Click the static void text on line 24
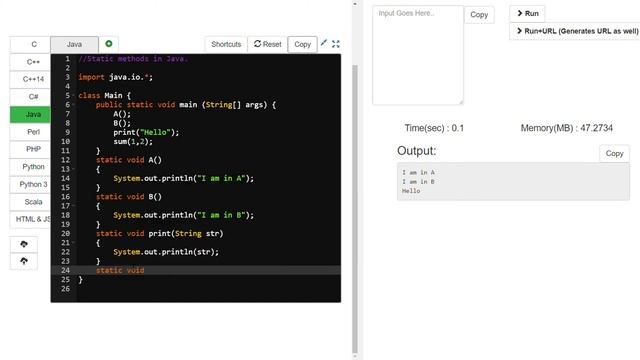 coord(120,270)
